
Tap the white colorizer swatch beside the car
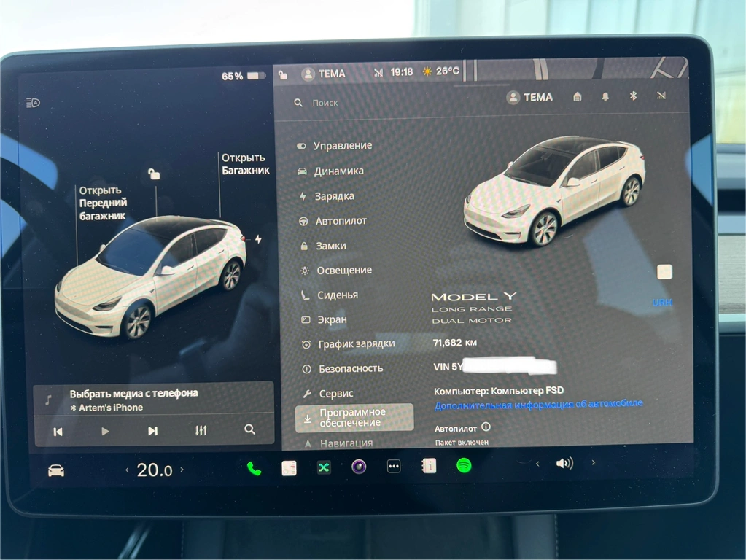(x=664, y=272)
